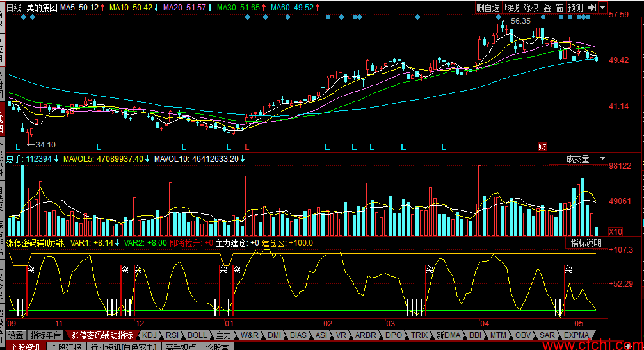This screenshot has height=350, width=644.
Task: Select the W&R indicator tab
Action: (x=250, y=335)
